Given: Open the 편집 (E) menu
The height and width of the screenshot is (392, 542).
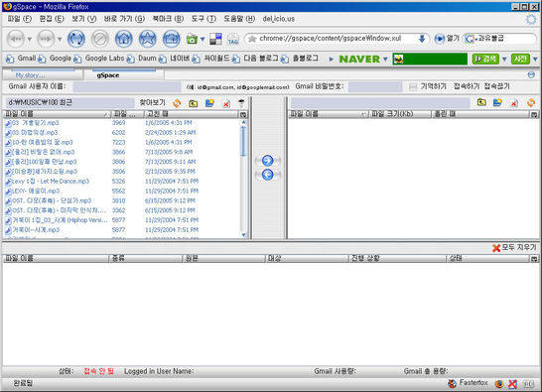Looking at the screenshot, I should click(x=52, y=19).
